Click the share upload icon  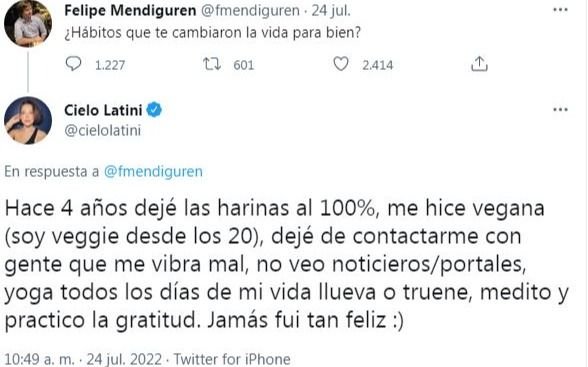pos(479,64)
